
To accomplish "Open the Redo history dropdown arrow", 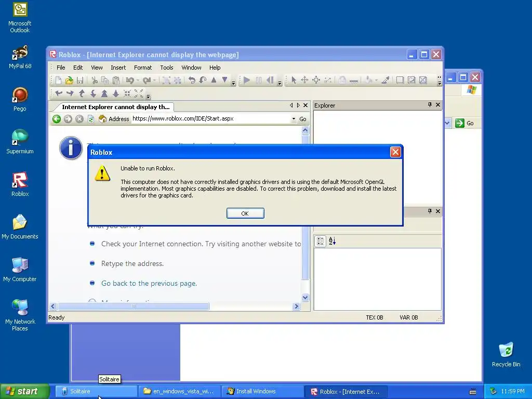I will coord(154,81).
